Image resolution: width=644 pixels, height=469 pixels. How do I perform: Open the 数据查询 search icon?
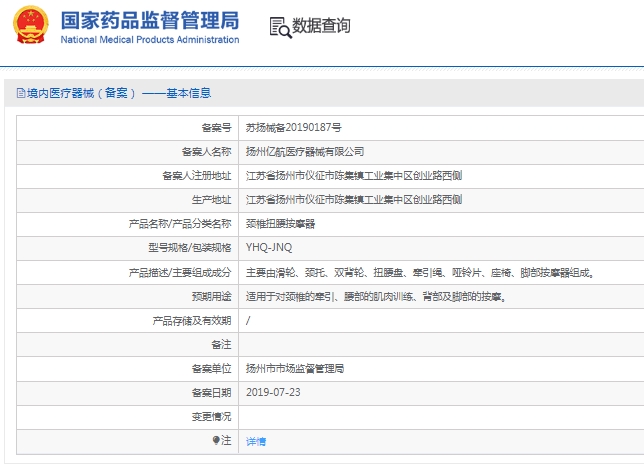[x=281, y=28]
